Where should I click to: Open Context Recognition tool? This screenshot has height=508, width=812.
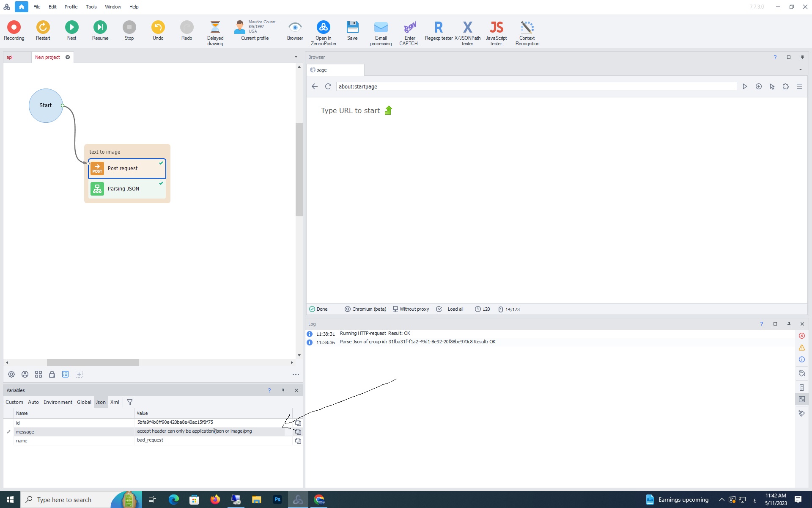point(527,33)
